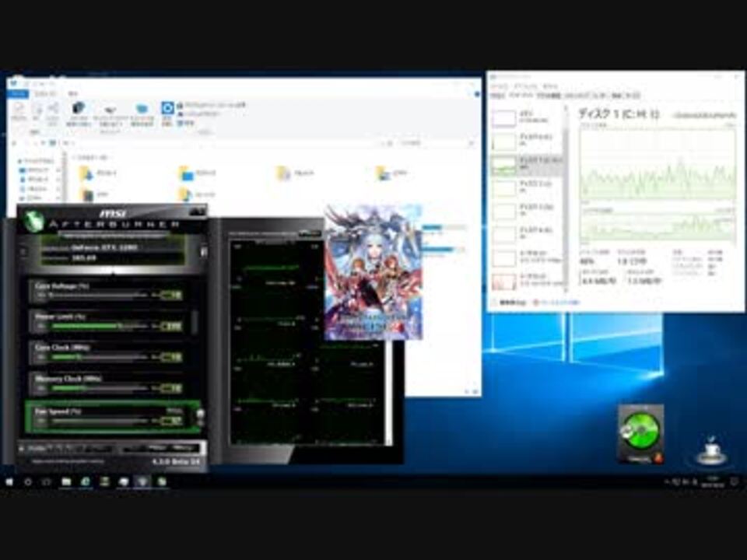Open the App history tab in Task Manager

(x=549, y=96)
